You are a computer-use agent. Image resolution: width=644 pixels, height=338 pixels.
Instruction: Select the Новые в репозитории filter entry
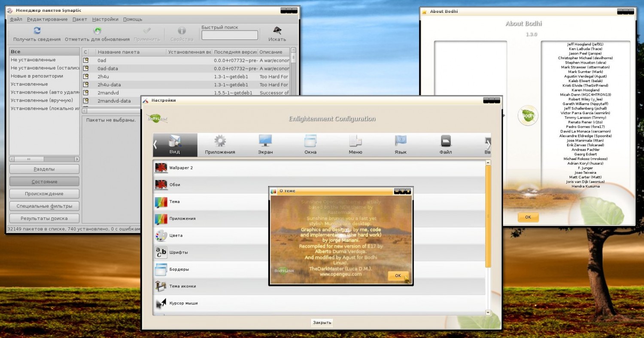coord(44,76)
